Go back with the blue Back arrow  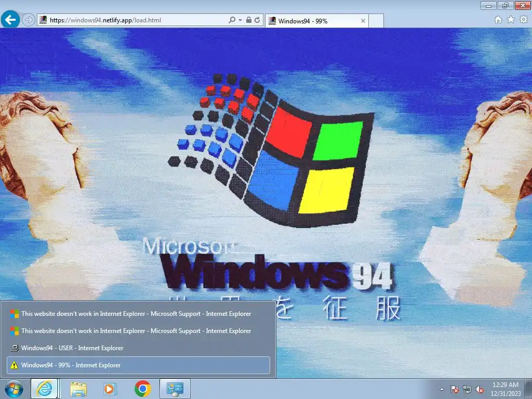pyautogui.click(x=10, y=20)
